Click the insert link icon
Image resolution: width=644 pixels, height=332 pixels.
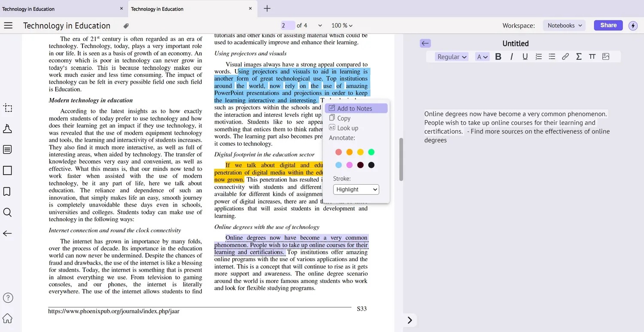point(565,57)
